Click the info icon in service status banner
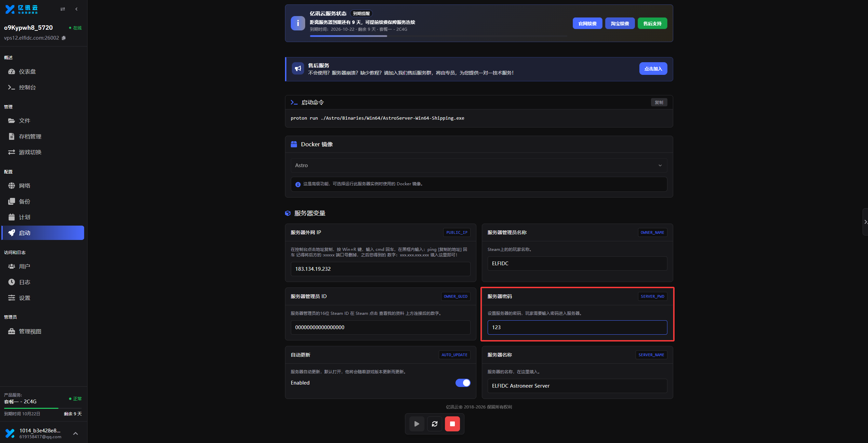The width and height of the screenshot is (868, 443). tap(298, 23)
